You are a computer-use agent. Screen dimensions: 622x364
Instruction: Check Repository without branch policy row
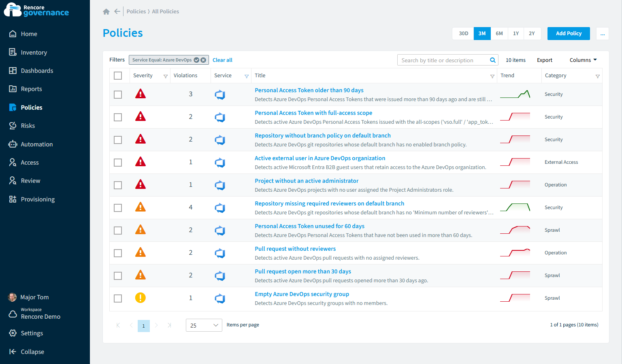click(x=118, y=140)
